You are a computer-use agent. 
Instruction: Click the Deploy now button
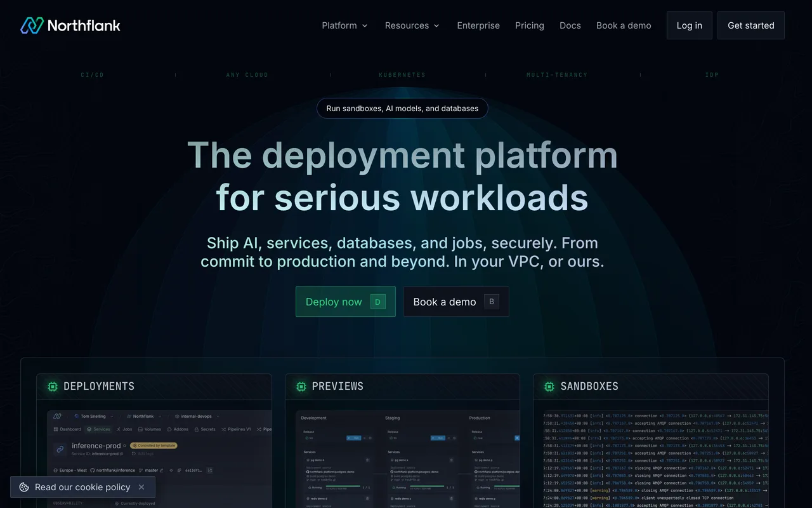tap(346, 302)
